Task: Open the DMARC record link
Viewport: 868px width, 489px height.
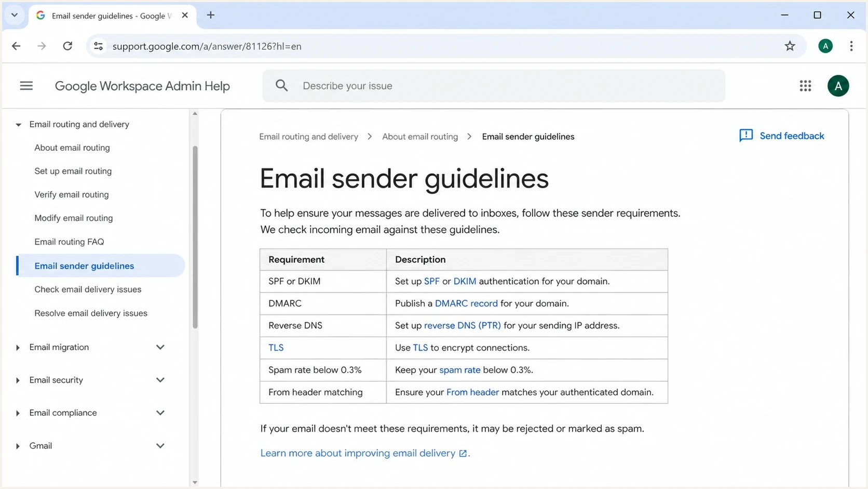Action: click(466, 303)
